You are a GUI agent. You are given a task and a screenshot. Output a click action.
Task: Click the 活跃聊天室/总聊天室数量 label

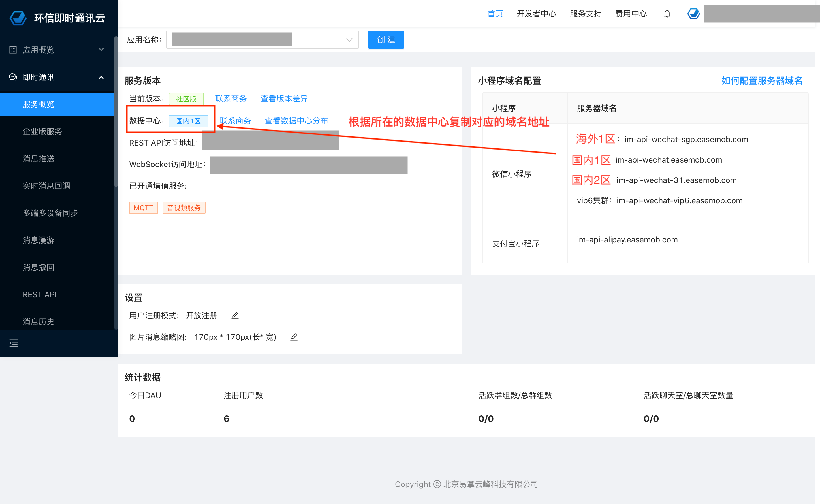click(x=688, y=395)
